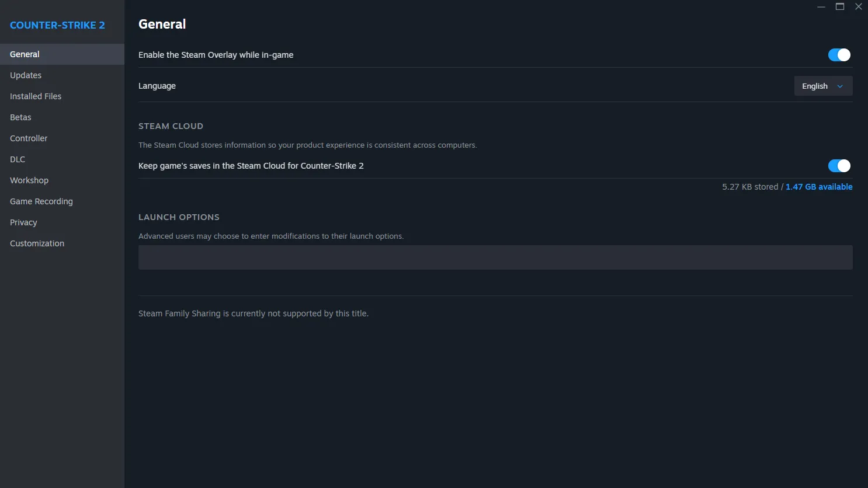
Task: Maximize the properties window
Action: (x=840, y=6)
